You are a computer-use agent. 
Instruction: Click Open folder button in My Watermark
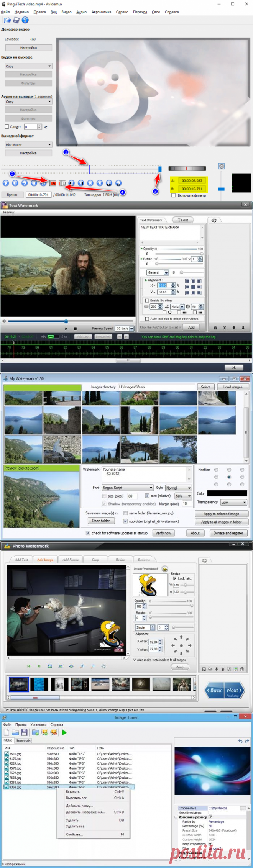[x=101, y=521]
